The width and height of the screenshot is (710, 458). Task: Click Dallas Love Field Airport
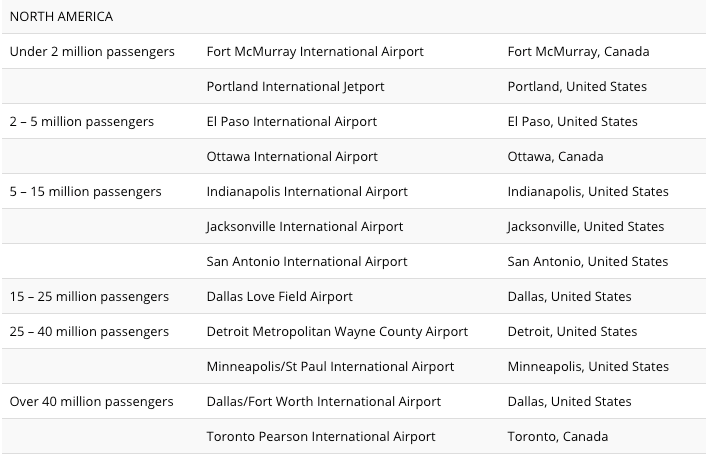[279, 296]
